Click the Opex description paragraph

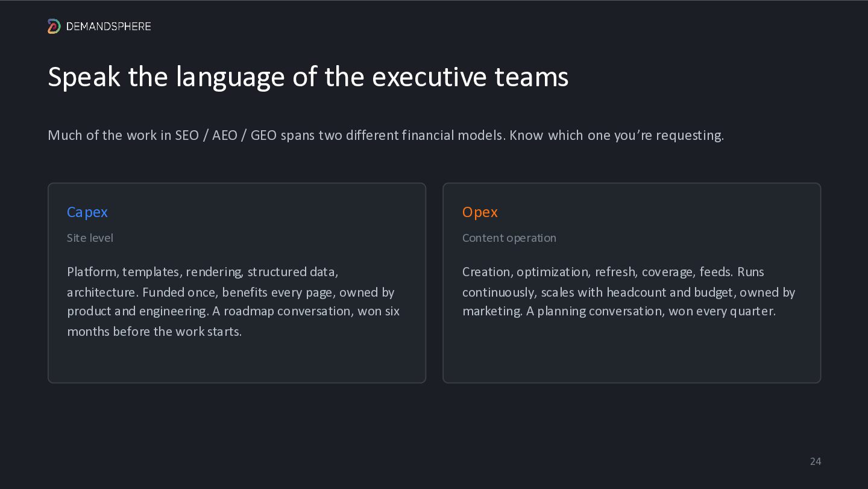coord(629,291)
